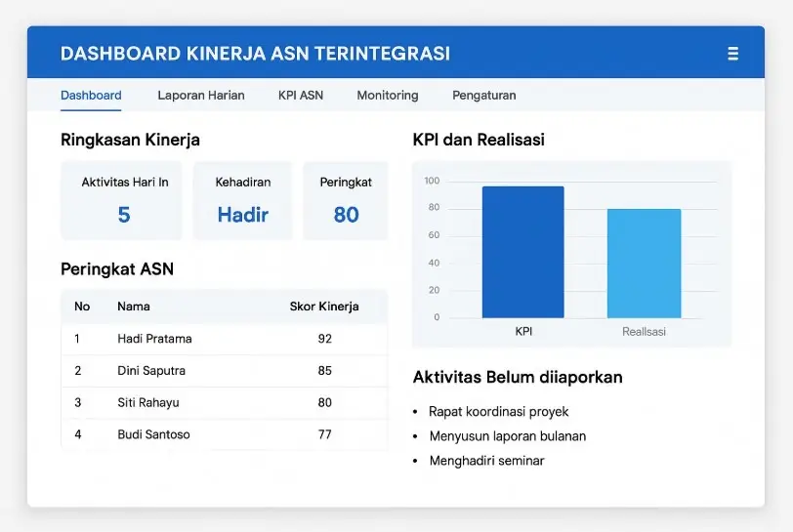Click the No column header
This screenshot has width=793, height=532.
click(82, 307)
